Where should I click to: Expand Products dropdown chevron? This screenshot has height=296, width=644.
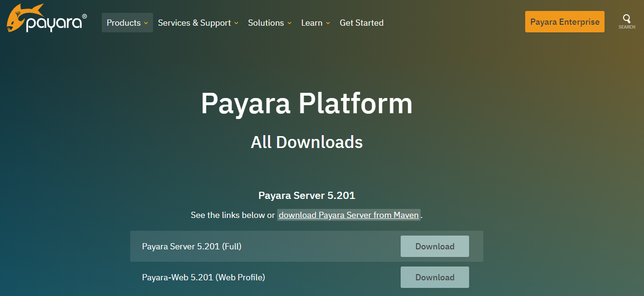(146, 23)
